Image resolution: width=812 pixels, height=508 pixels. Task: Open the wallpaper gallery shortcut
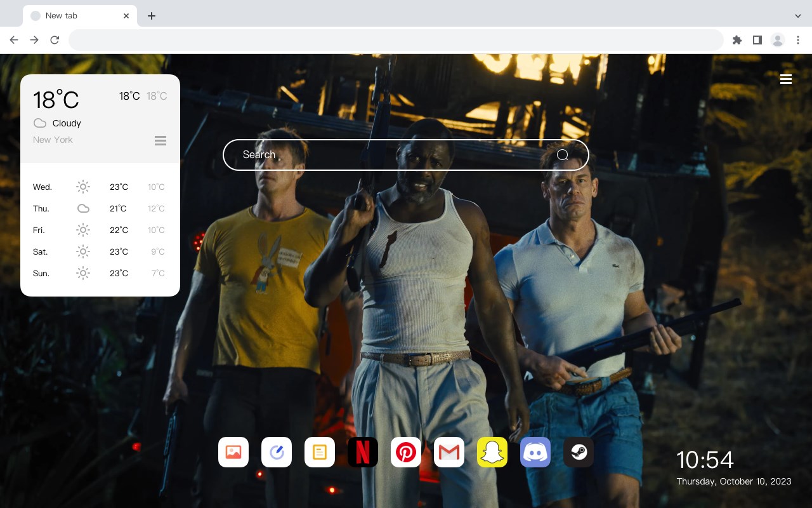click(233, 452)
